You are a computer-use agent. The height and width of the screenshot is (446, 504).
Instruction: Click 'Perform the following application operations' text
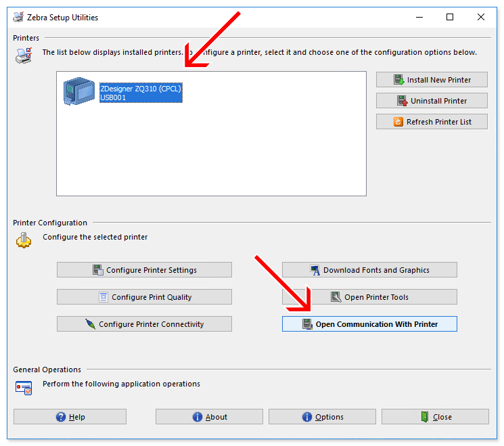pos(121,384)
